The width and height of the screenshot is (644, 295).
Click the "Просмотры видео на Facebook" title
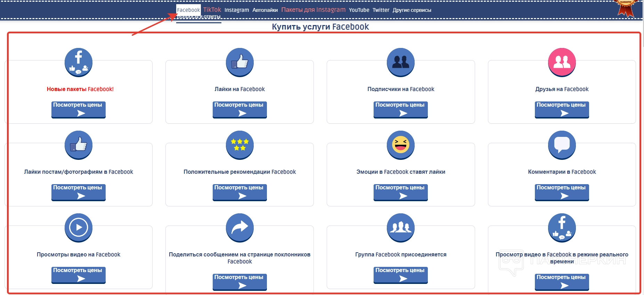click(79, 255)
